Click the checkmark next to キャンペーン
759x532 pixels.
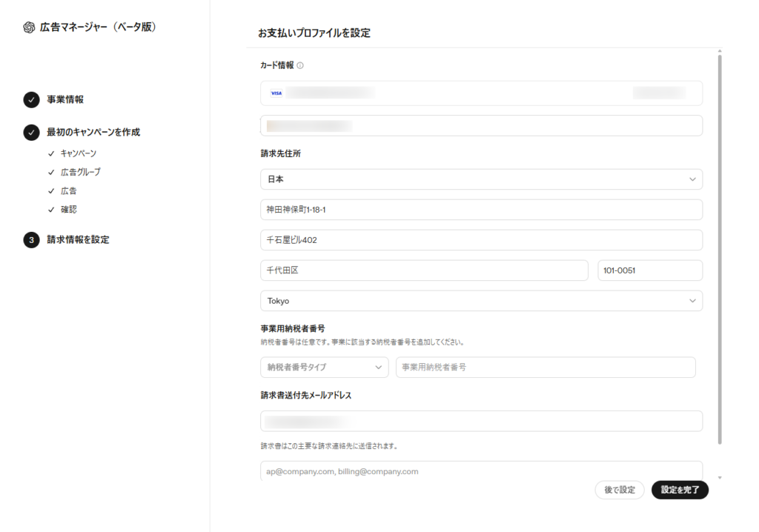[51, 153]
